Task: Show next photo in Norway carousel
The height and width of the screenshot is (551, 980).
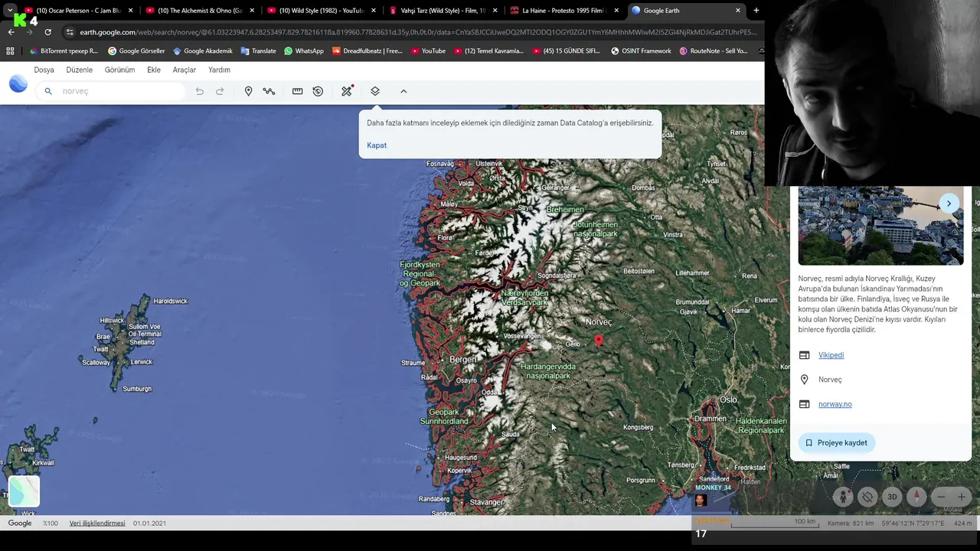Action: 949,204
